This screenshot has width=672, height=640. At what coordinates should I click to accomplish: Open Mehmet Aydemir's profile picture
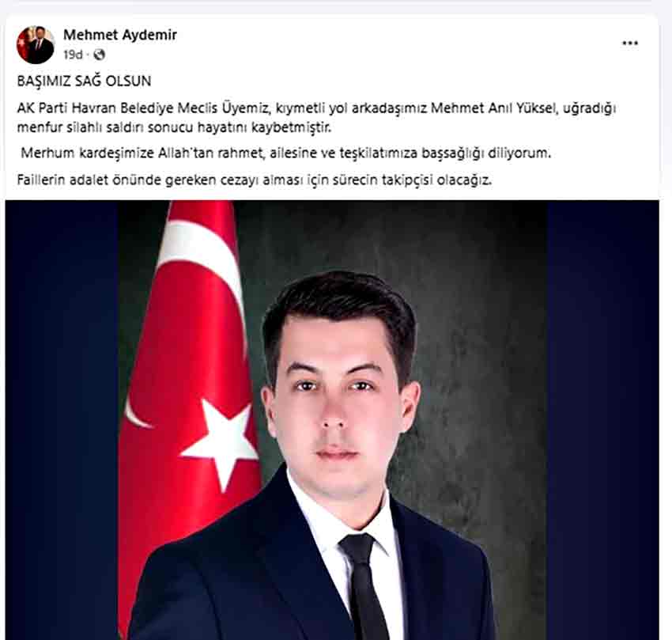click(x=36, y=44)
